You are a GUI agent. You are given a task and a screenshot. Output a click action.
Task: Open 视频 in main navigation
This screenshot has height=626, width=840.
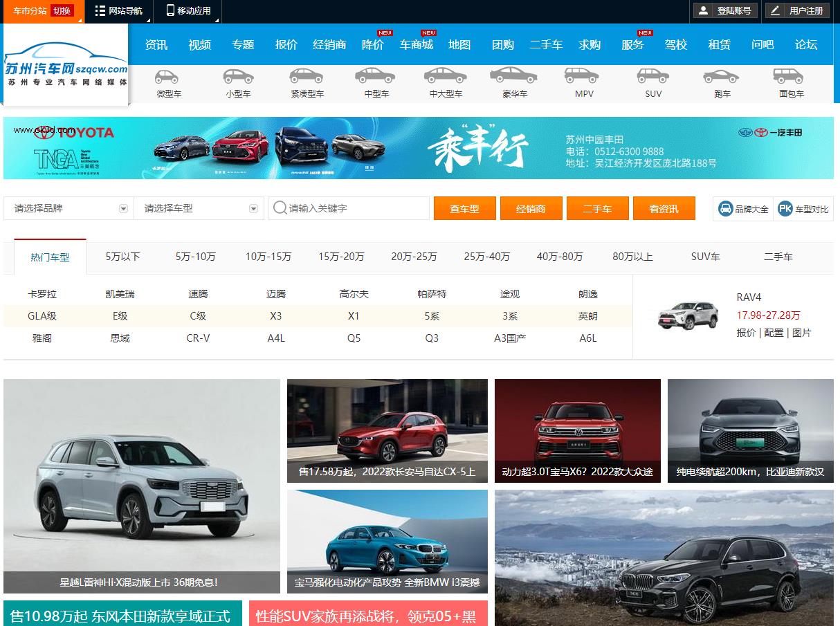click(200, 44)
